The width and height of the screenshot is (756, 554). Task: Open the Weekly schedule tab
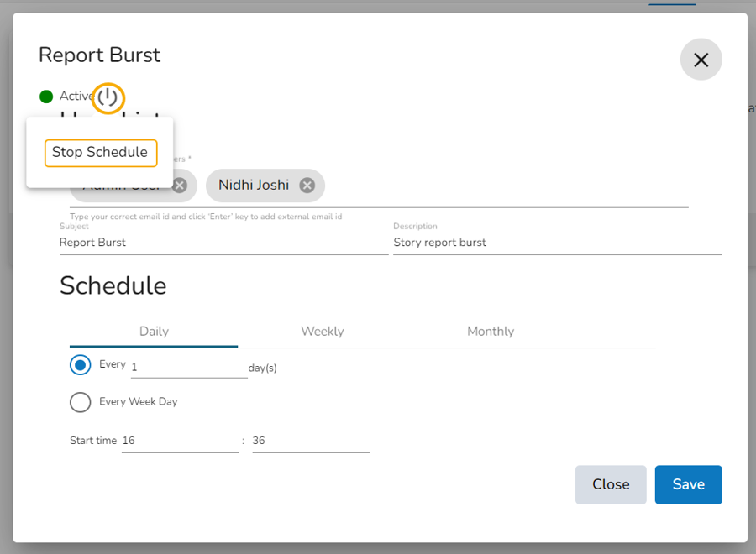coord(323,332)
